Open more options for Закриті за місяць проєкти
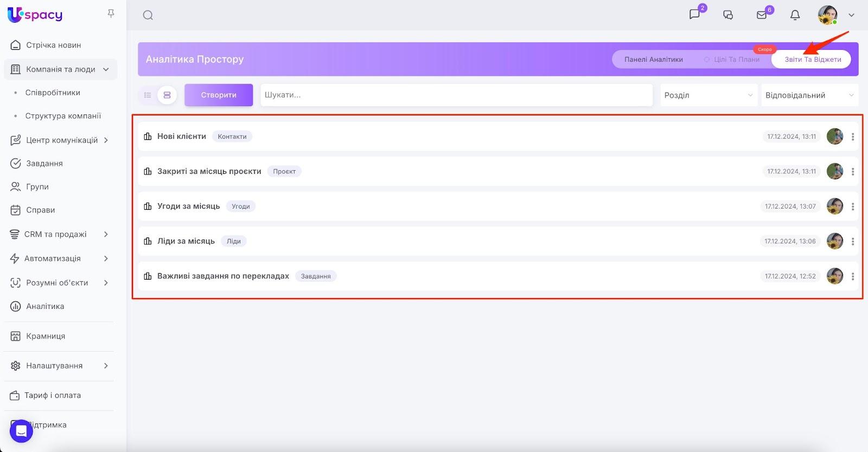 coord(853,171)
